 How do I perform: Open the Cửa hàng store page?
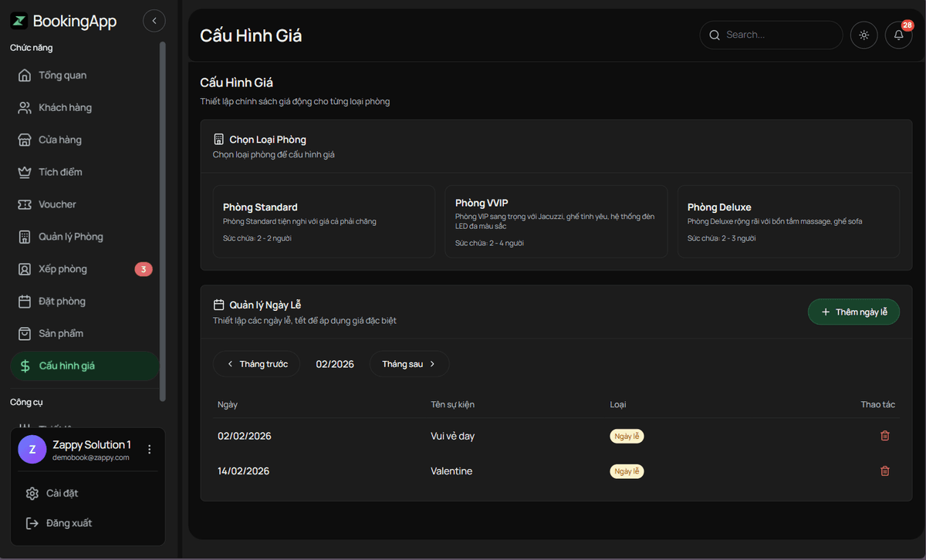point(60,140)
